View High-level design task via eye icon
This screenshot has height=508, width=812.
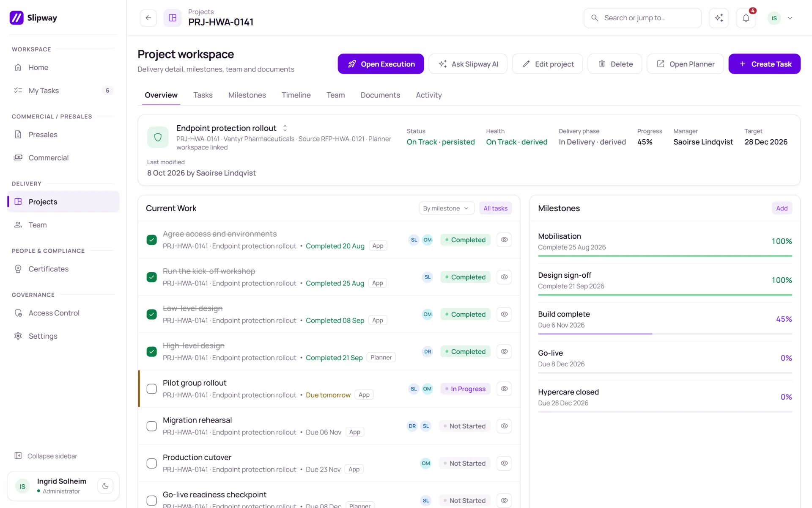[x=504, y=351]
